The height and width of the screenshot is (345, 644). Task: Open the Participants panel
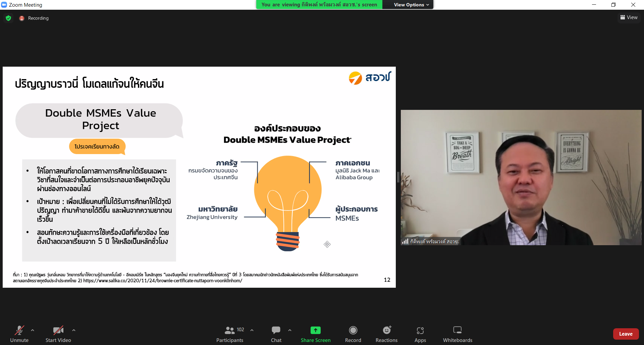coord(230,334)
